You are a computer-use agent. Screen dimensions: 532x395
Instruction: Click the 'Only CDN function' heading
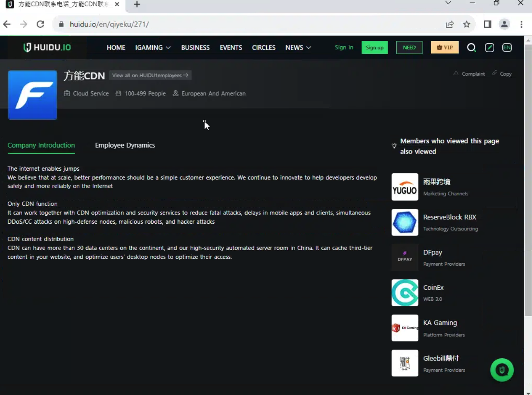pyautogui.click(x=32, y=204)
